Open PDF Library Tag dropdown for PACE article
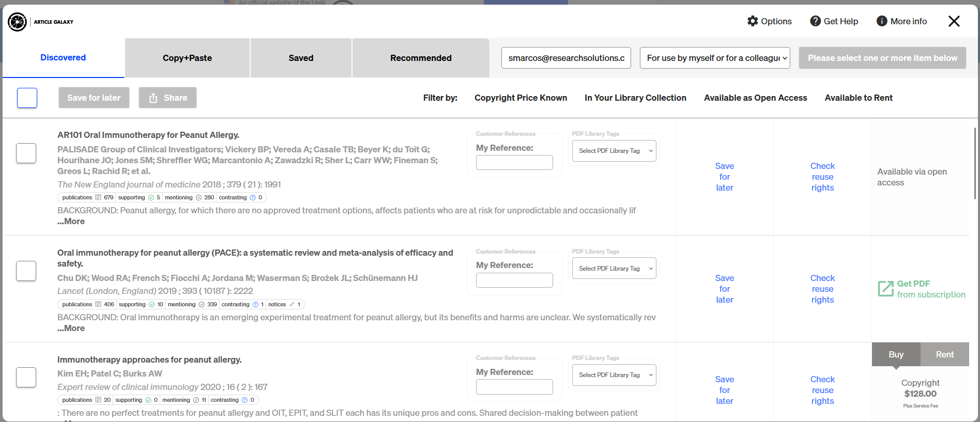 click(x=614, y=269)
